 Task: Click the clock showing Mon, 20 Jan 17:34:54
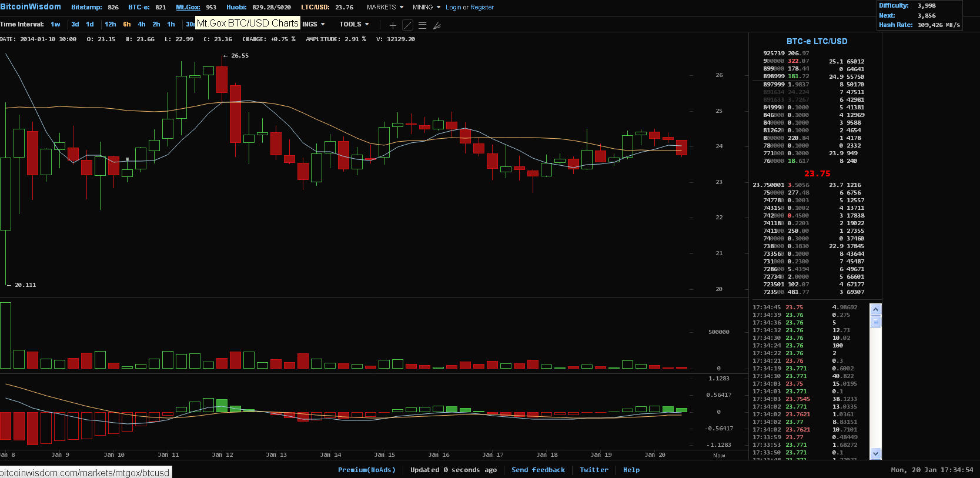click(x=932, y=470)
